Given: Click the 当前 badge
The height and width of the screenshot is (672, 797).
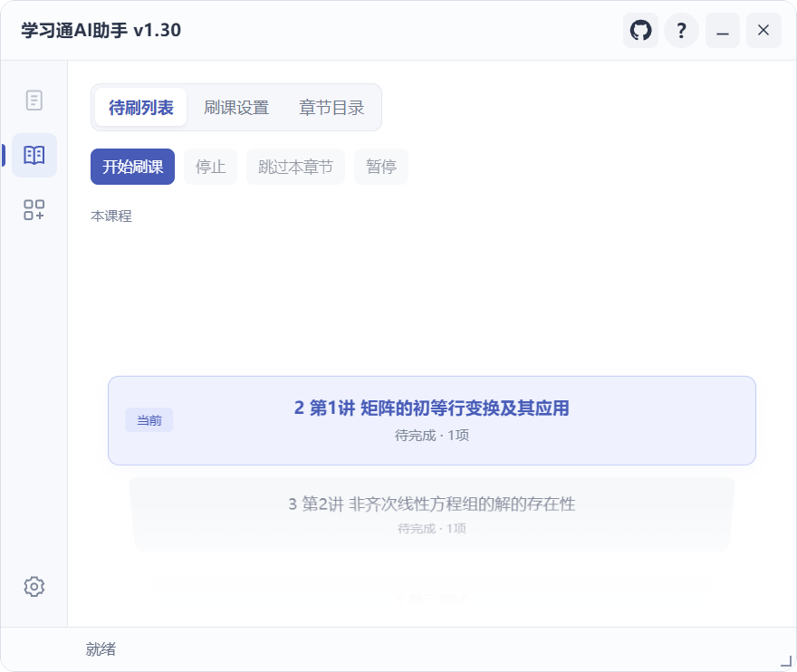Looking at the screenshot, I should 149,420.
